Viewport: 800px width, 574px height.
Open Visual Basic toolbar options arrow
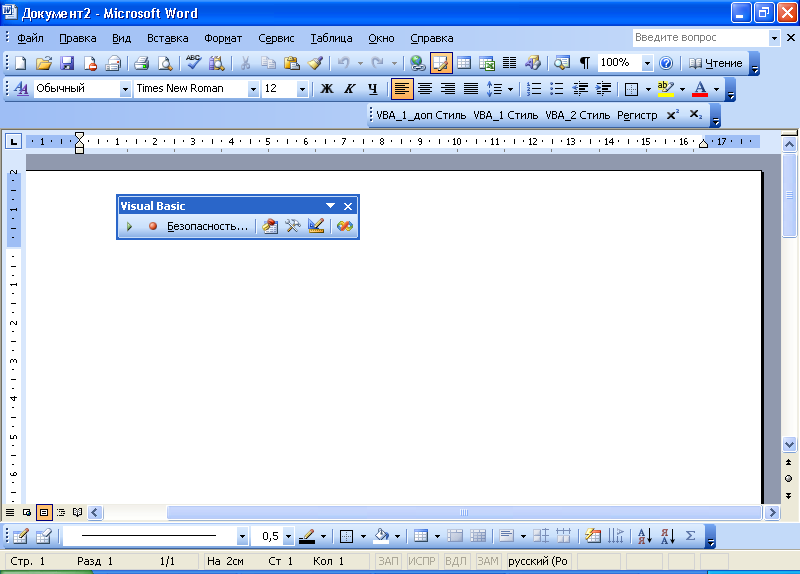click(330, 206)
